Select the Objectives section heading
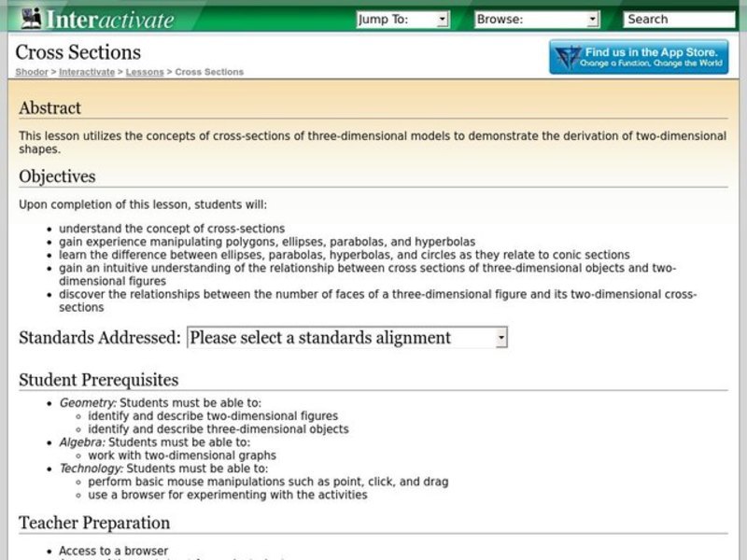Screen dimensions: 747x560 [x=56, y=177]
